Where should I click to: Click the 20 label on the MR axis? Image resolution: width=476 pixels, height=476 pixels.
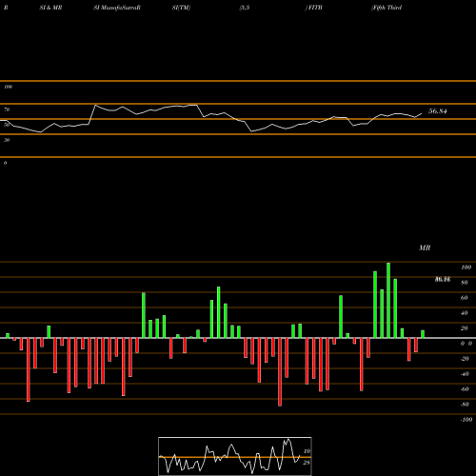click(x=465, y=328)
